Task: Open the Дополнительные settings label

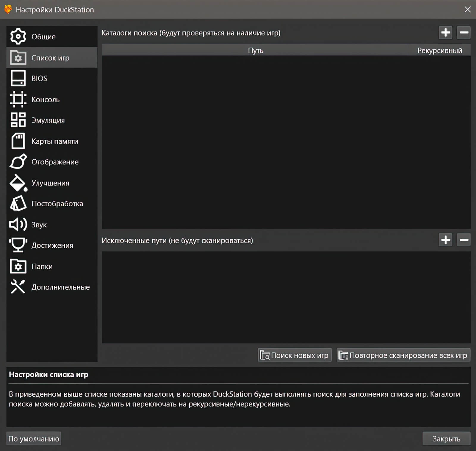Action: pyautogui.click(x=60, y=287)
